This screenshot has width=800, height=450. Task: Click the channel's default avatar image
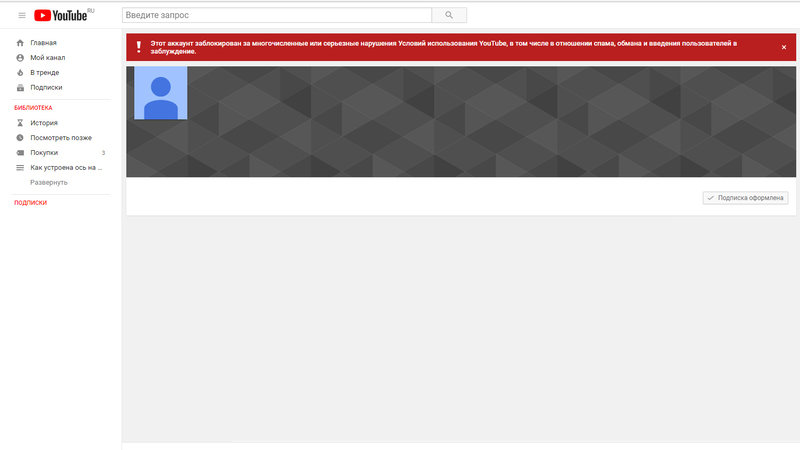coord(160,94)
